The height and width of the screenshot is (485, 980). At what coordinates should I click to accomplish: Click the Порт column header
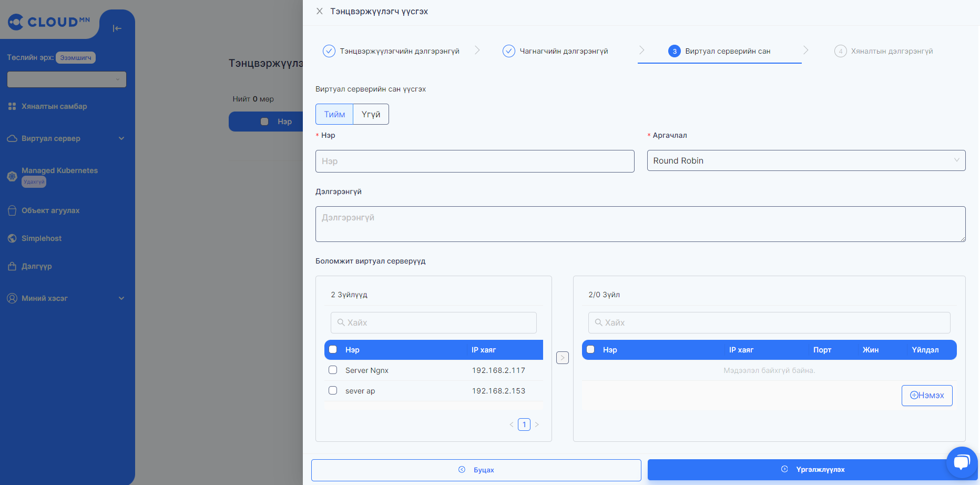822,350
